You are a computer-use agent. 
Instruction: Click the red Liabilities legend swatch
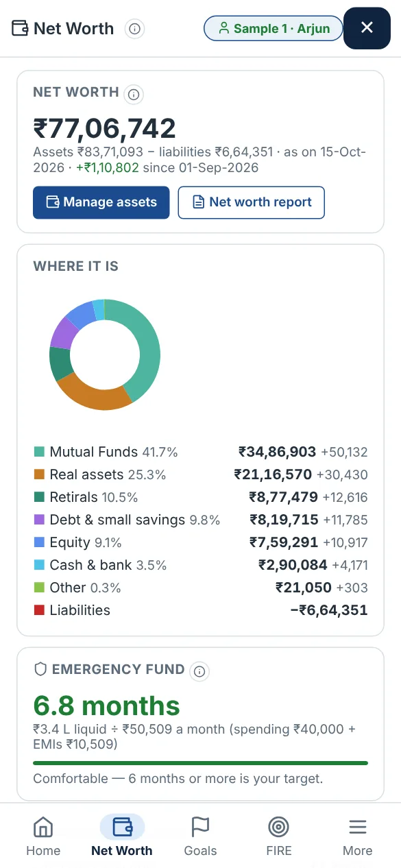(x=39, y=610)
